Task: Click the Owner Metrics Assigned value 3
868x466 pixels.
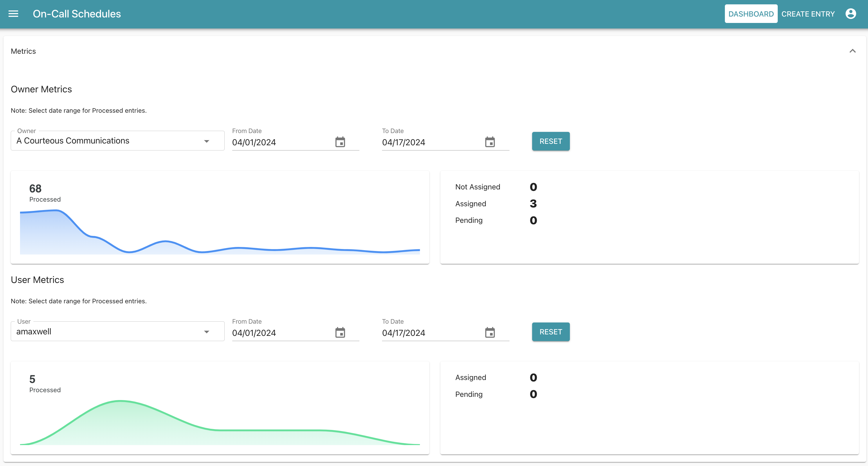Action: coord(533,204)
